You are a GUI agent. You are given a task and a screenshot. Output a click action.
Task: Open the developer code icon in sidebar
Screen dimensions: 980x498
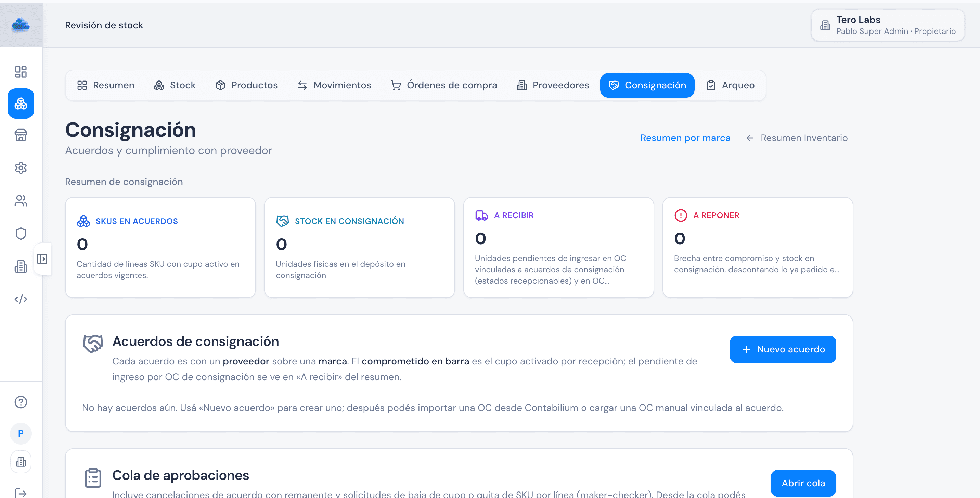21,299
